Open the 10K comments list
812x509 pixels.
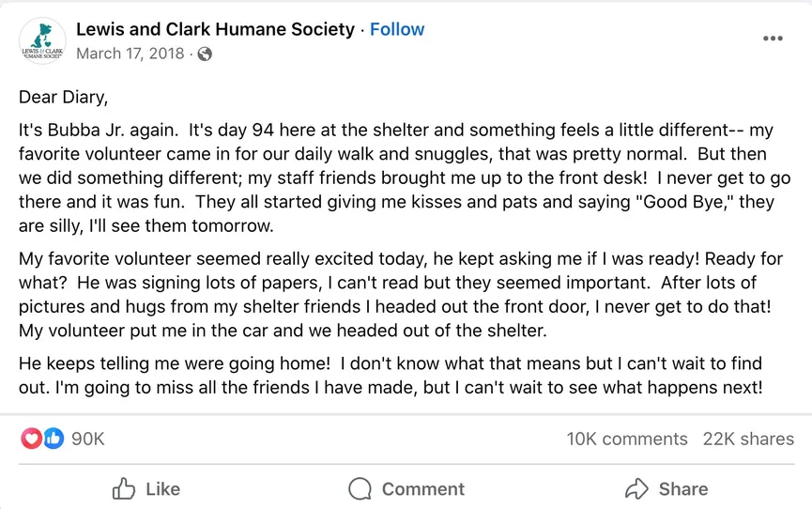coord(627,439)
